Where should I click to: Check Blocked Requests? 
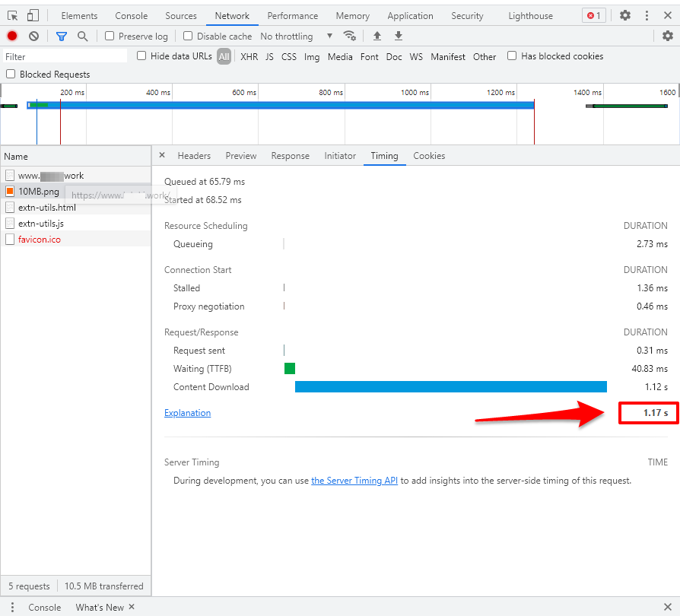click(11, 74)
